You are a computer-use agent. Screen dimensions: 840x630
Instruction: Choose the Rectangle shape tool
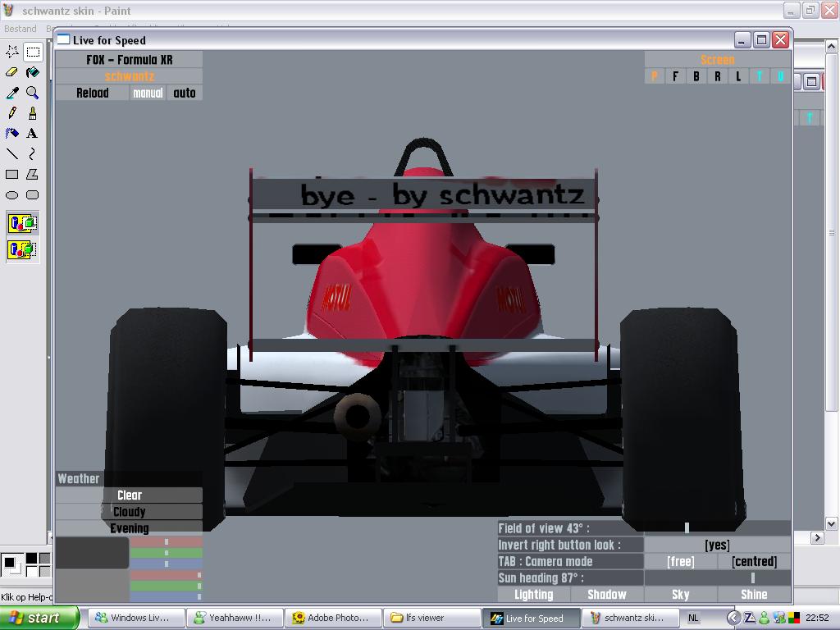[11, 174]
